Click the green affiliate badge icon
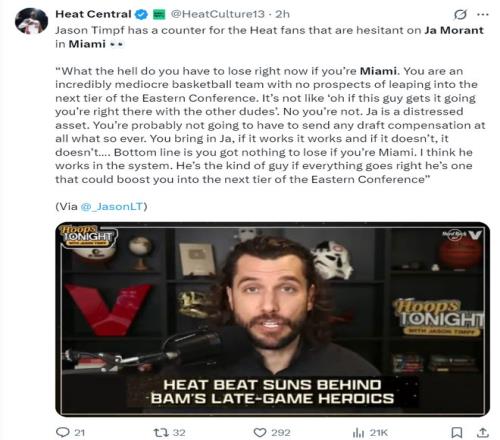This screenshot has height=440, width=500. [x=159, y=14]
